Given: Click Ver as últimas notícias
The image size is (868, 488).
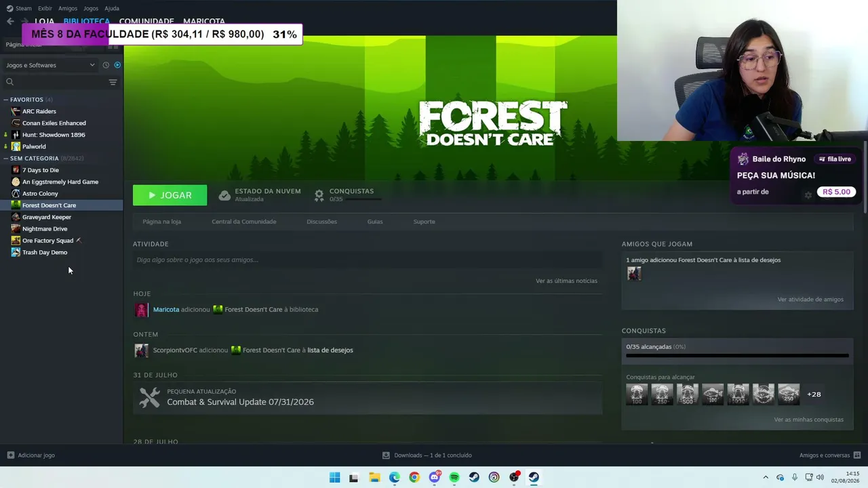Looking at the screenshot, I should 566,281.
